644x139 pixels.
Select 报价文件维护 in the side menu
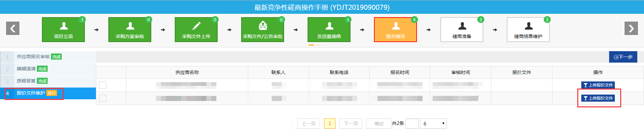click(31, 93)
